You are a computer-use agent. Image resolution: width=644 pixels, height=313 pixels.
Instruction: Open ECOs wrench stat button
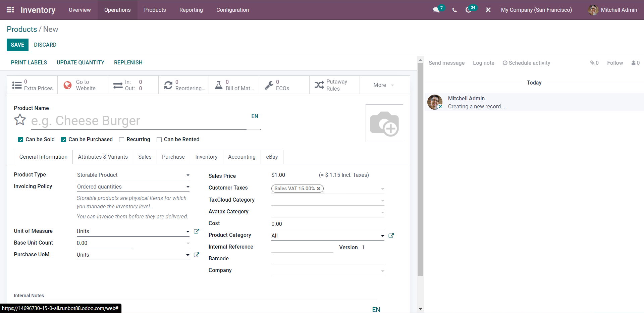284,85
